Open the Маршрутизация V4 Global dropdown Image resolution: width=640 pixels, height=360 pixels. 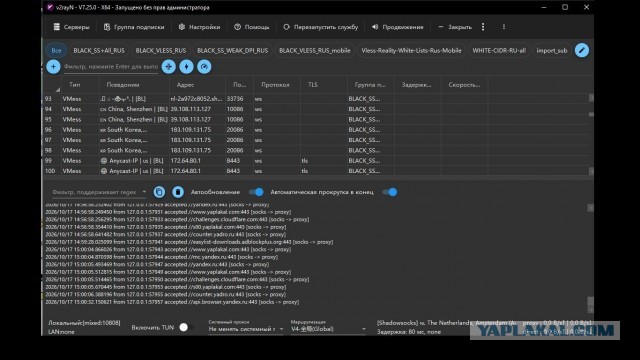(x=329, y=329)
